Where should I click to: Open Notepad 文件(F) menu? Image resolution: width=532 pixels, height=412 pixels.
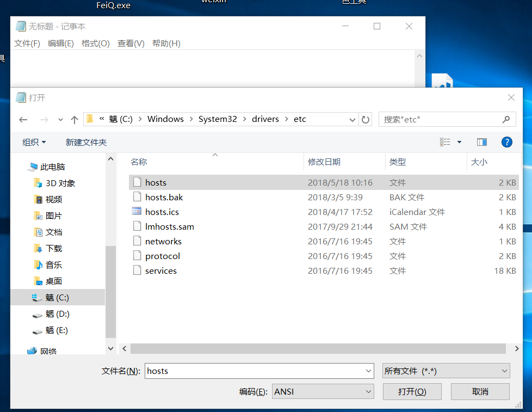point(27,44)
